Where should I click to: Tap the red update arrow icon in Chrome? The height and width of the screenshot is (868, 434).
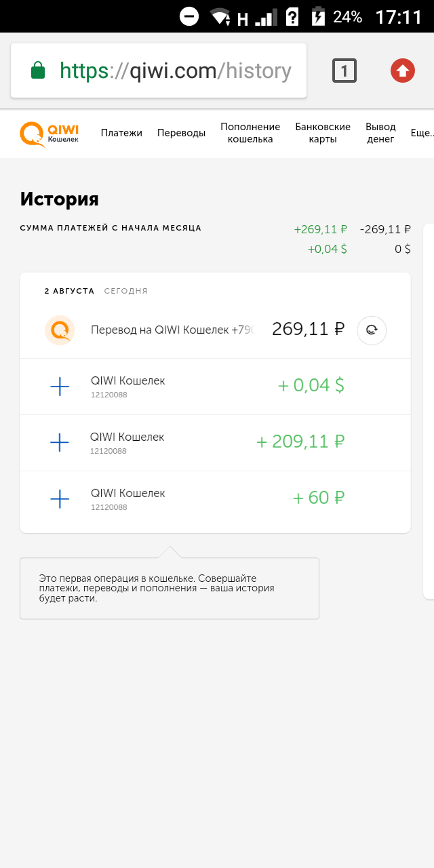coord(403,71)
